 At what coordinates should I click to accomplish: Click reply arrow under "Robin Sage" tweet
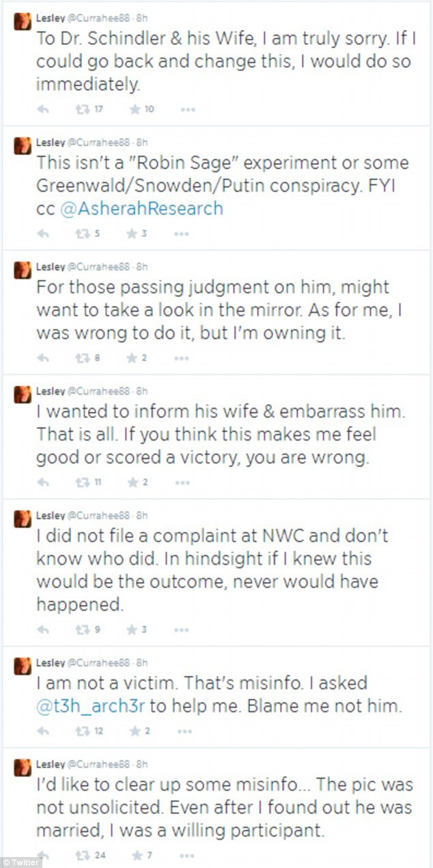[x=42, y=234]
